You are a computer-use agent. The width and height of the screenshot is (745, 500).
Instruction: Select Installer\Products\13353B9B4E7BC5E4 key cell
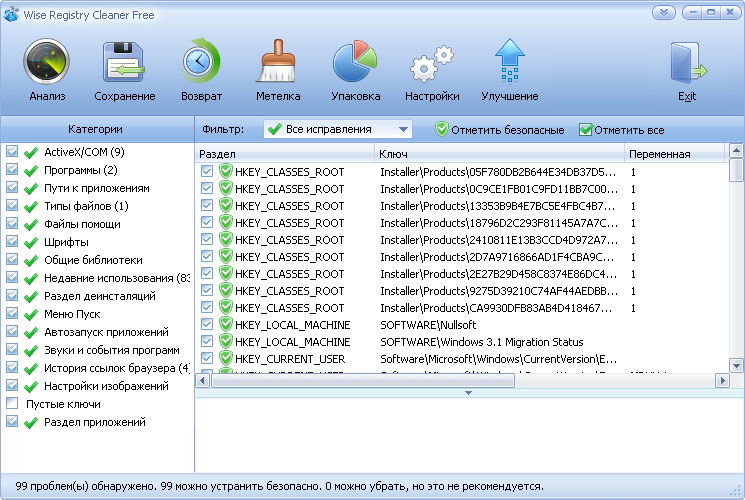pyautogui.click(x=497, y=206)
